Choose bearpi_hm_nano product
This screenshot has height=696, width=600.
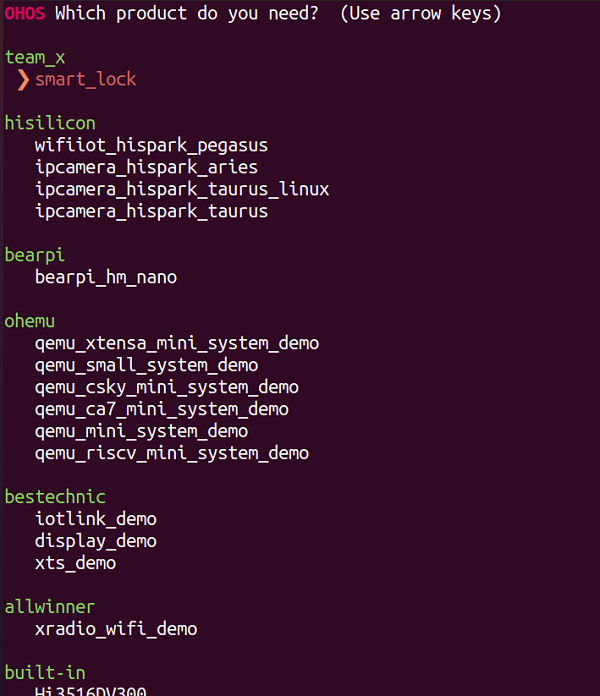pos(106,278)
